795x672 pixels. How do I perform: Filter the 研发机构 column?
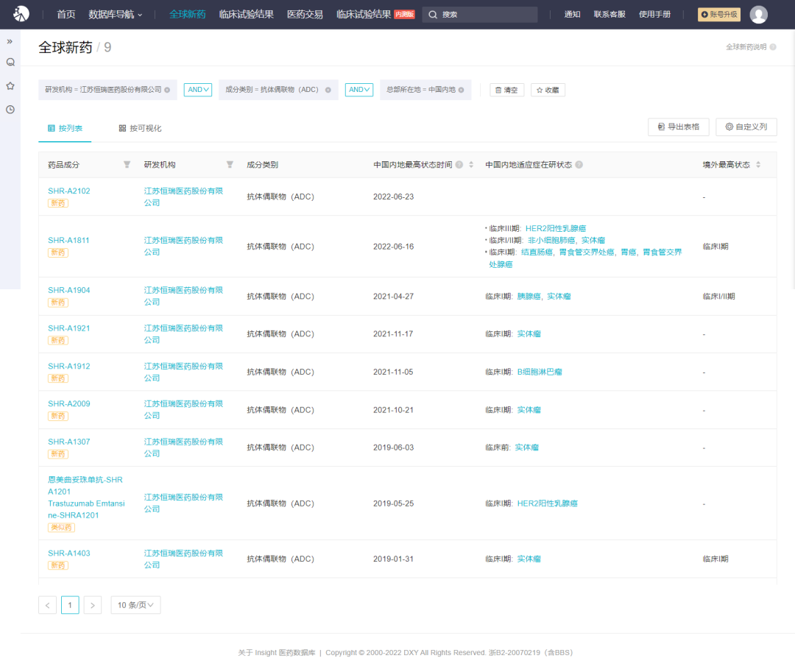230,164
